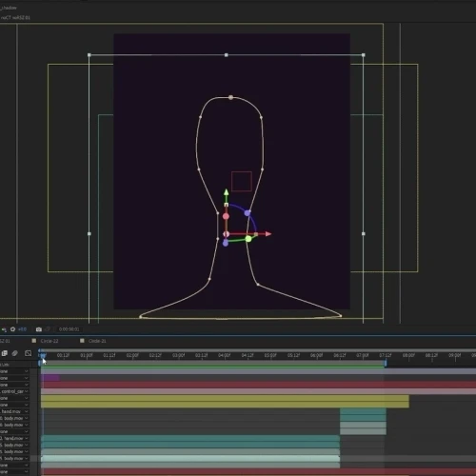The width and height of the screenshot is (476, 476).
Task: Toggle the motion blur timeline switch icon
Action: 15,353
